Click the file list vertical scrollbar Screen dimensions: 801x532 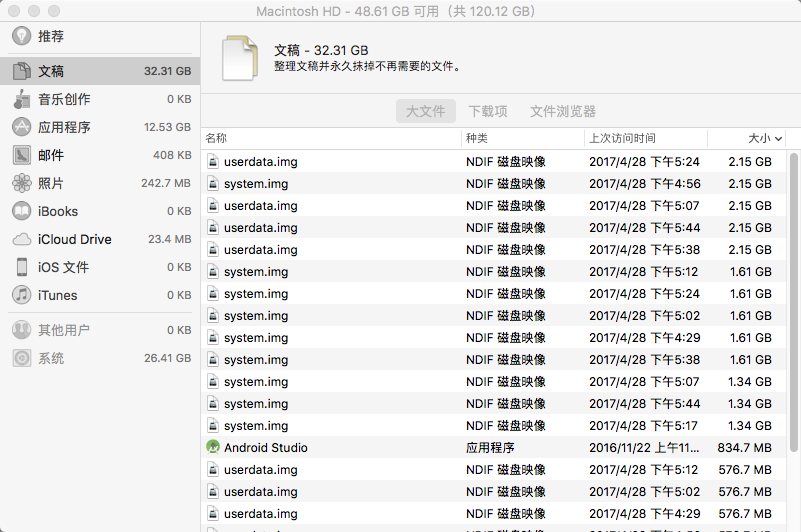pyautogui.click(x=794, y=300)
